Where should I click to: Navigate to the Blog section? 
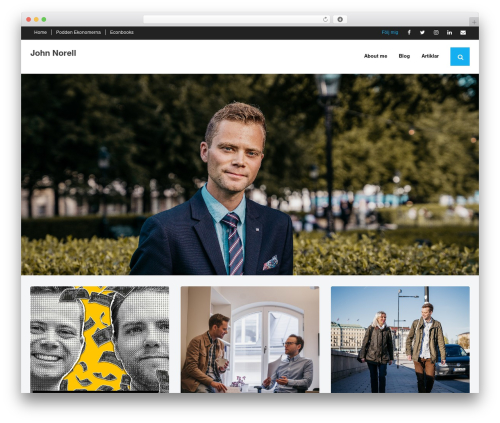tap(404, 56)
